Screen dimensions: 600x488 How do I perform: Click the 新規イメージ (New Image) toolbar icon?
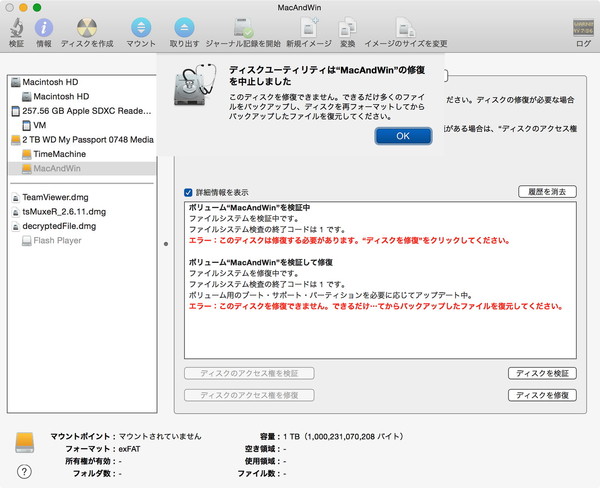point(309,28)
